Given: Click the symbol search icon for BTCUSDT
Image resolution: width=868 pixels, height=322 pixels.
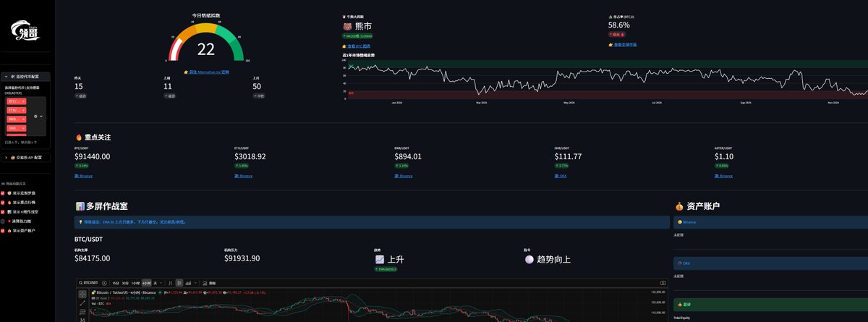Looking at the screenshot, I should 81,282.
